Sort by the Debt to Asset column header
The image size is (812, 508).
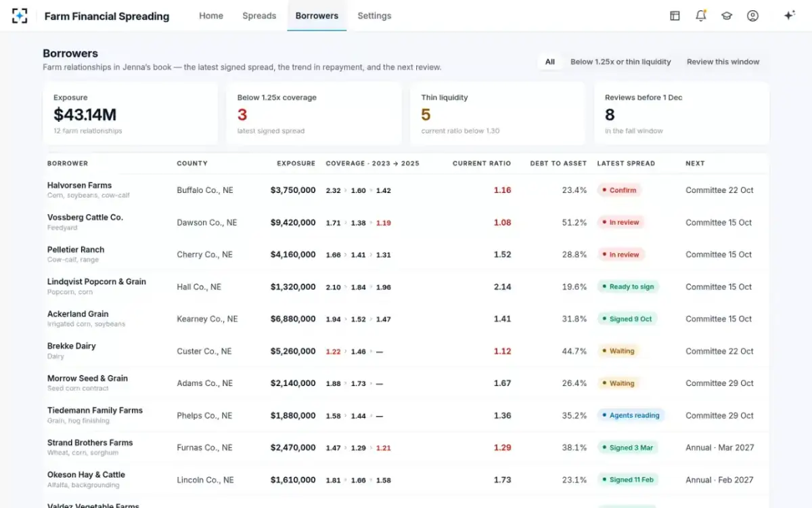[x=558, y=163]
